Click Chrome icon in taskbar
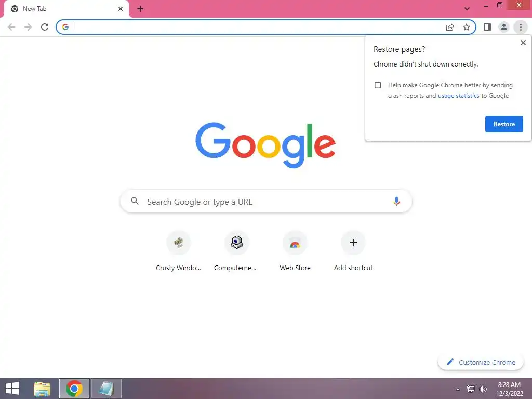The image size is (532, 399). [74, 389]
